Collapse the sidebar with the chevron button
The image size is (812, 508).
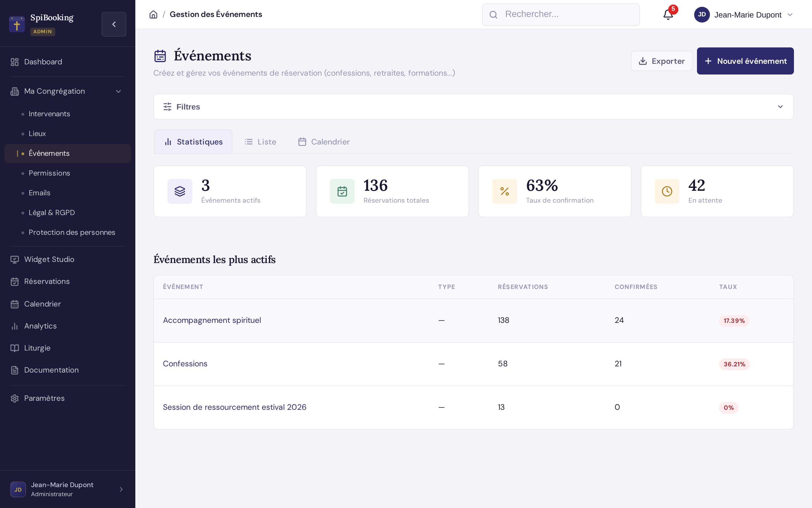pyautogui.click(x=114, y=24)
